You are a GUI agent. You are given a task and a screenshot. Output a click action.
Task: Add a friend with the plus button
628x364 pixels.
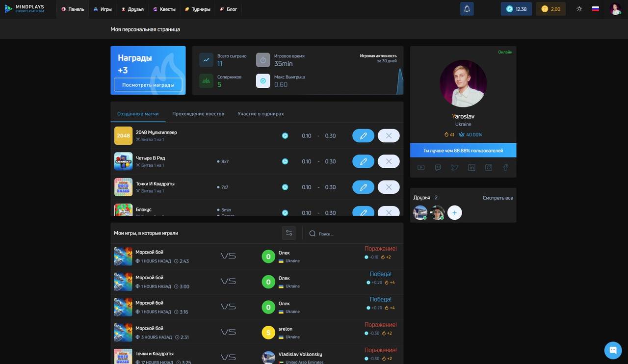pyautogui.click(x=454, y=212)
